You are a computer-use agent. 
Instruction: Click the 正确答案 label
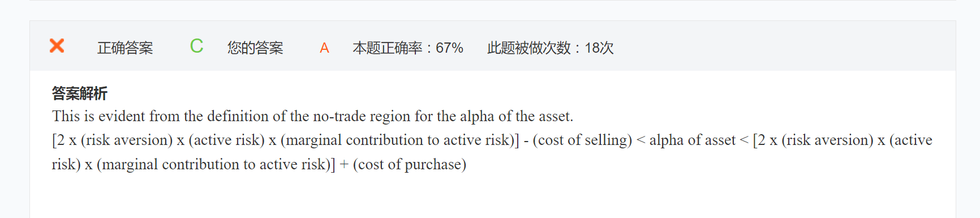pos(125,48)
